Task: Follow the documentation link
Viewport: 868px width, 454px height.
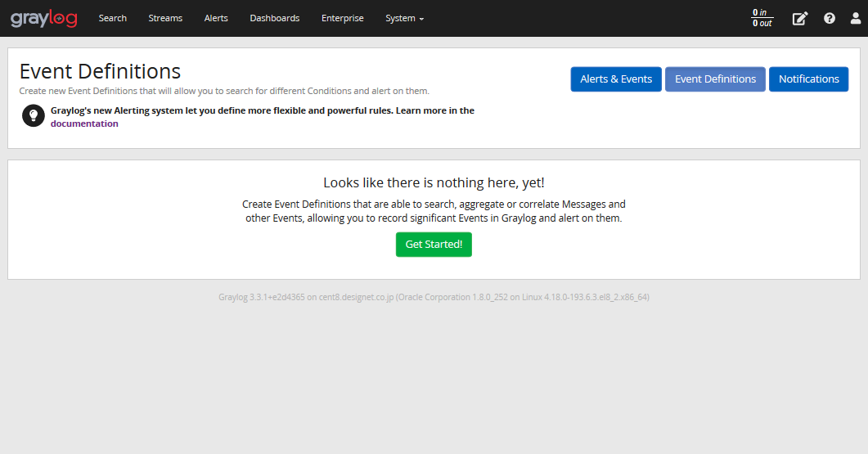Action: pyautogui.click(x=84, y=124)
